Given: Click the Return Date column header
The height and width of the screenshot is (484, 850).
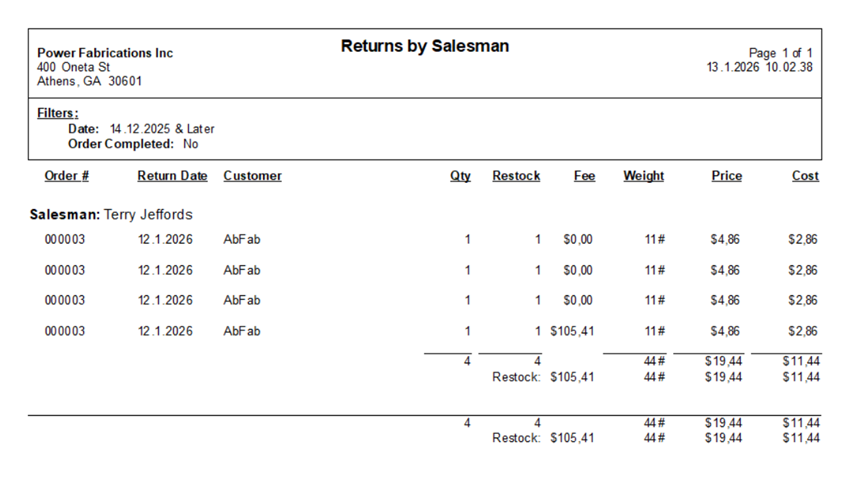Looking at the screenshot, I should click(172, 176).
